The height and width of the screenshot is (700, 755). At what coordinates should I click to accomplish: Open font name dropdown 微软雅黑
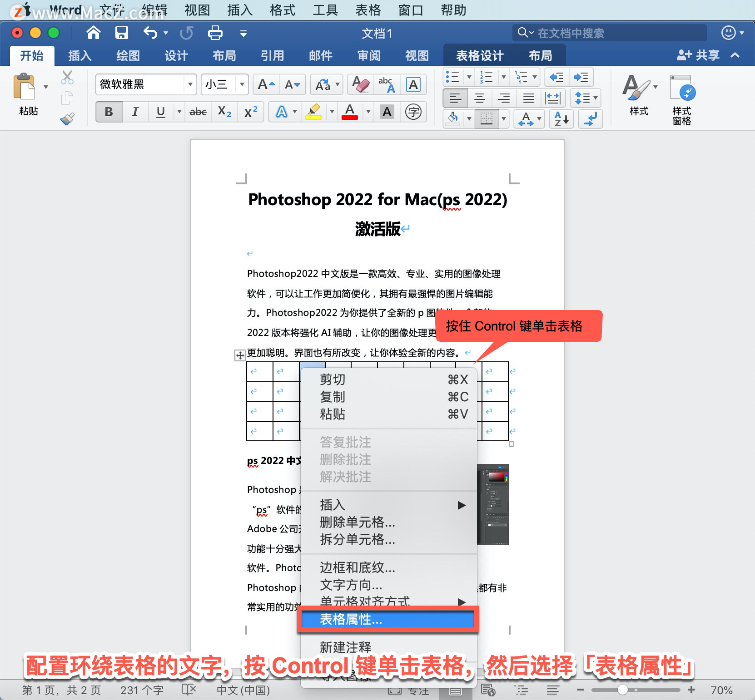[190, 84]
